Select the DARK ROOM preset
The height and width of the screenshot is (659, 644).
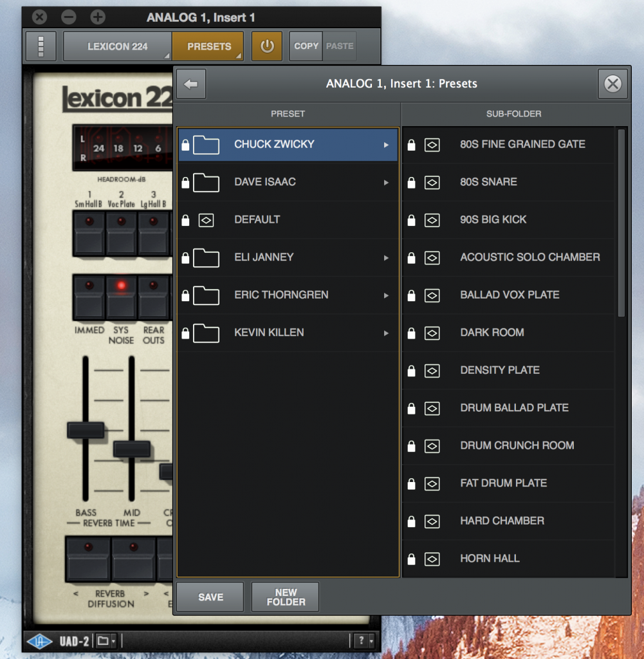coord(493,333)
